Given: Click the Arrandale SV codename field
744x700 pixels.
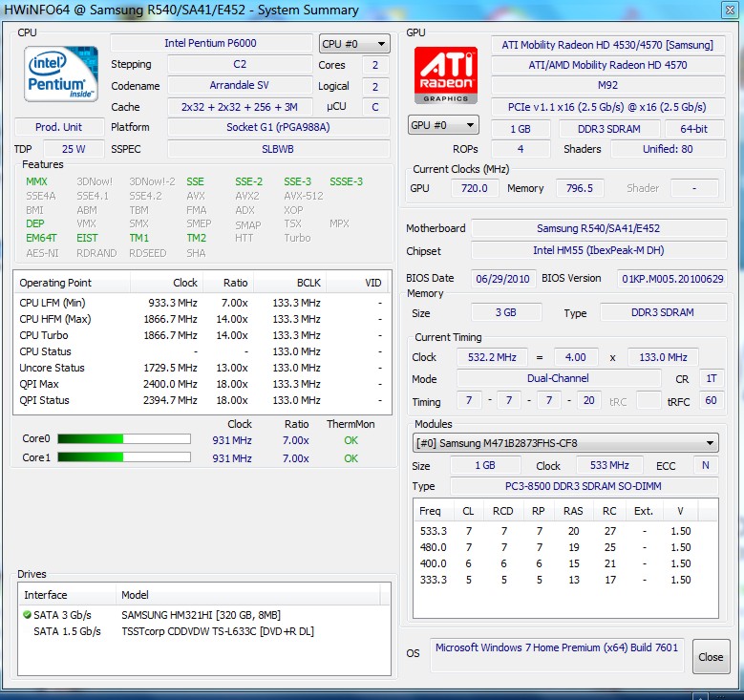Looking at the screenshot, I should [x=240, y=85].
